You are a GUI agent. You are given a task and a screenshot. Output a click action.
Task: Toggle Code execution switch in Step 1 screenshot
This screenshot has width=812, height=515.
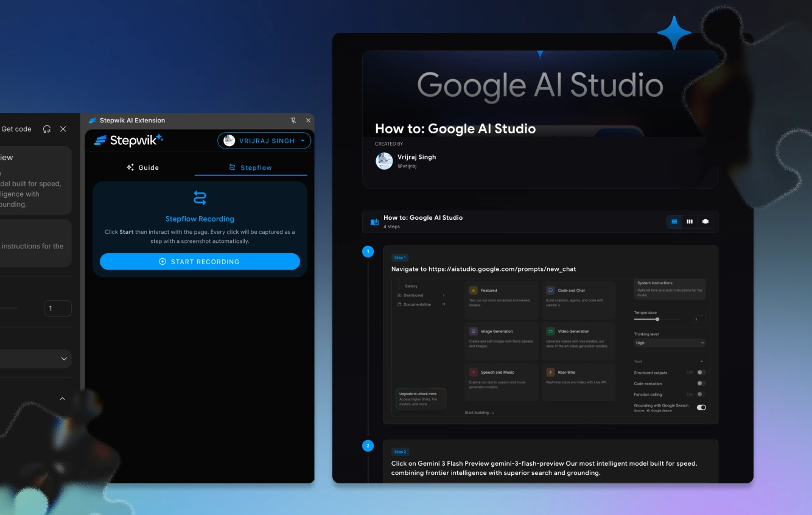701,384
